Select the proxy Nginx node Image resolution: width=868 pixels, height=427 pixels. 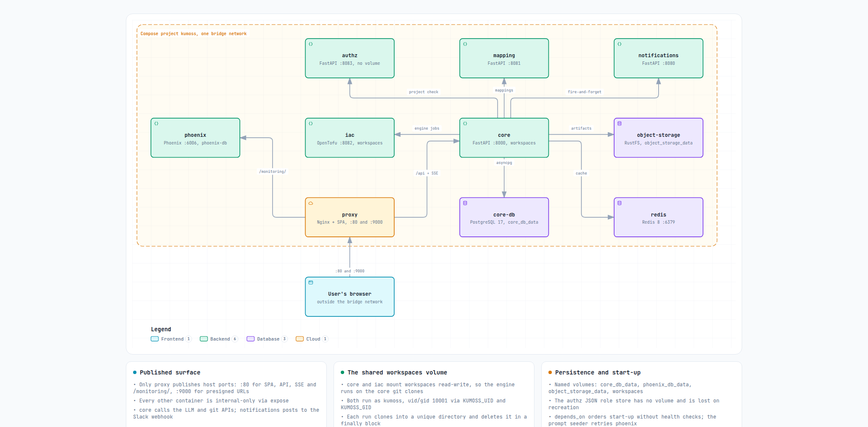click(x=350, y=217)
